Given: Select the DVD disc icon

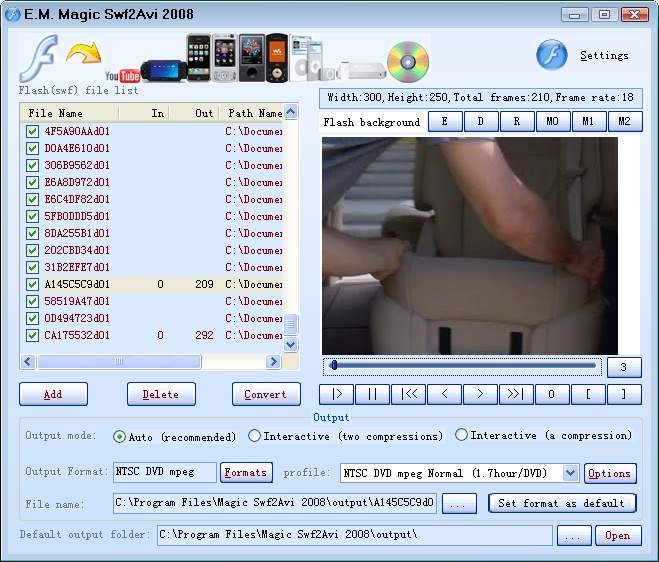Looking at the screenshot, I should (x=408, y=62).
